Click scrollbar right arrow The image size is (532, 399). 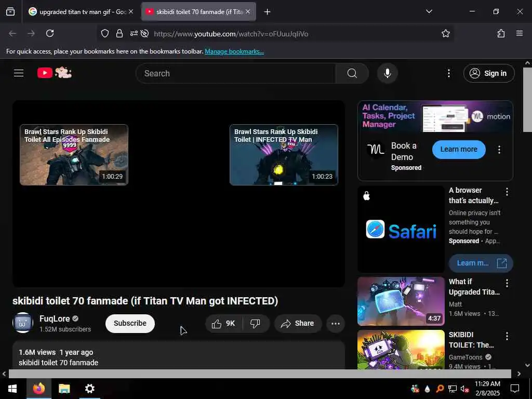[519, 374]
